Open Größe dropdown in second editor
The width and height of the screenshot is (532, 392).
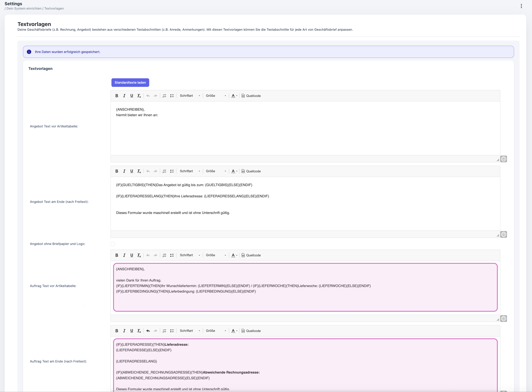(216, 171)
